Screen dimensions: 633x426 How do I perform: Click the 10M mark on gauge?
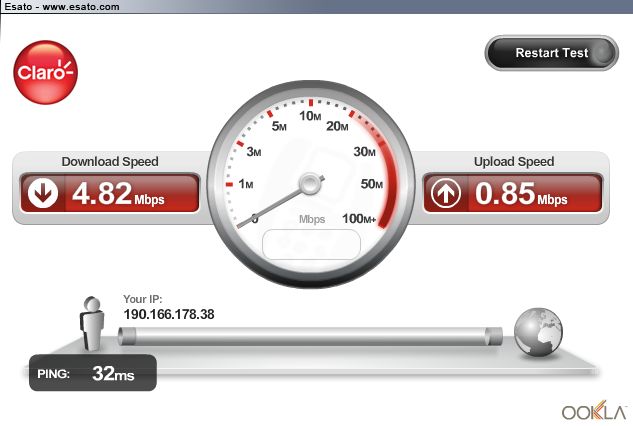click(x=310, y=116)
